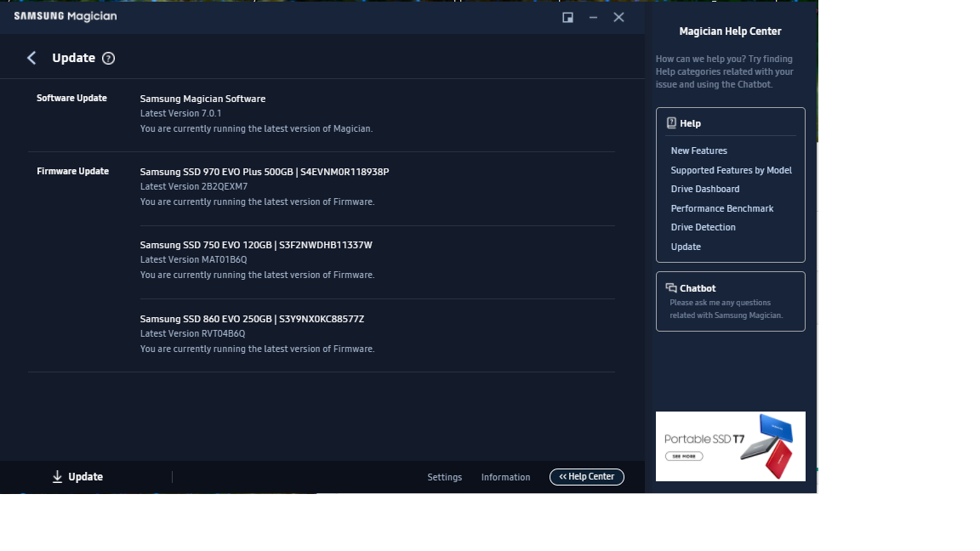Click the Help section heading text

[690, 123]
